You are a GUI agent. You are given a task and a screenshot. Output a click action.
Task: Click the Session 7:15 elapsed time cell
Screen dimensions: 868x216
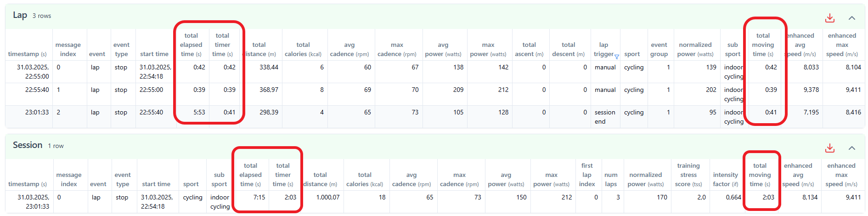[x=259, y=197]
